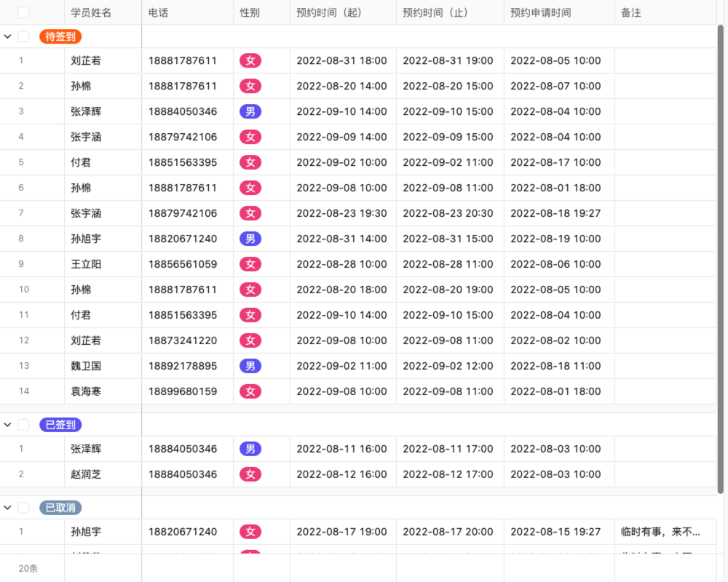Click the 女 gender badge in 袁海寒's row

pos(250,391)
